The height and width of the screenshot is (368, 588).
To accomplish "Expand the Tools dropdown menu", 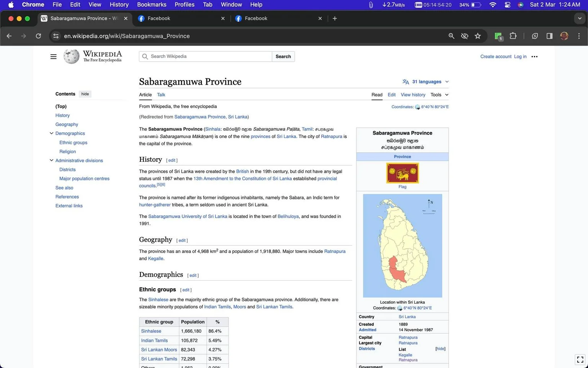I will [x=439, y=95].
